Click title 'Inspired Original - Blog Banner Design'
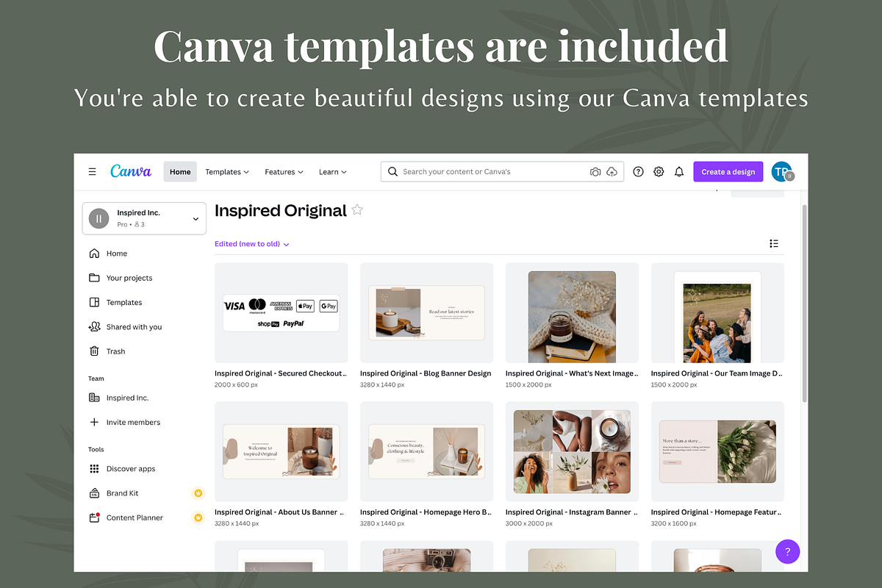882x588 pixels. (x=426, y=373)
